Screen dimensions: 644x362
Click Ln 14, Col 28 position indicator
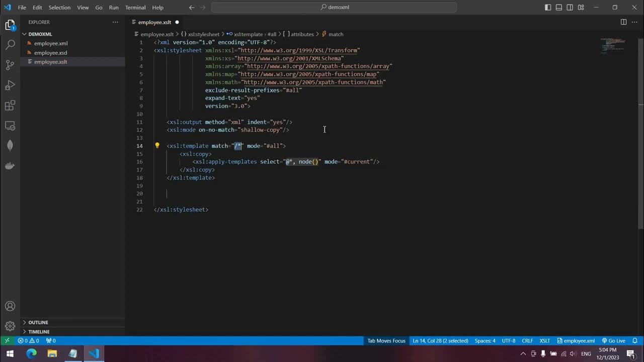(440, 340)
